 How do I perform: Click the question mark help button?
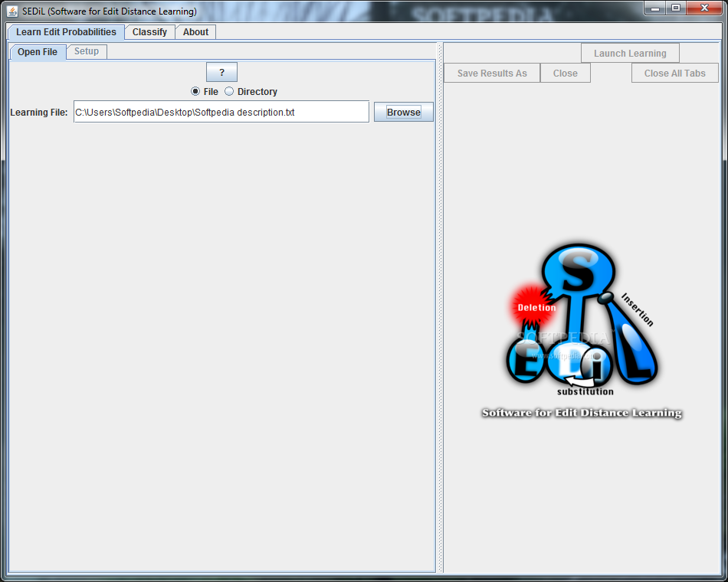tap(222, 72)
